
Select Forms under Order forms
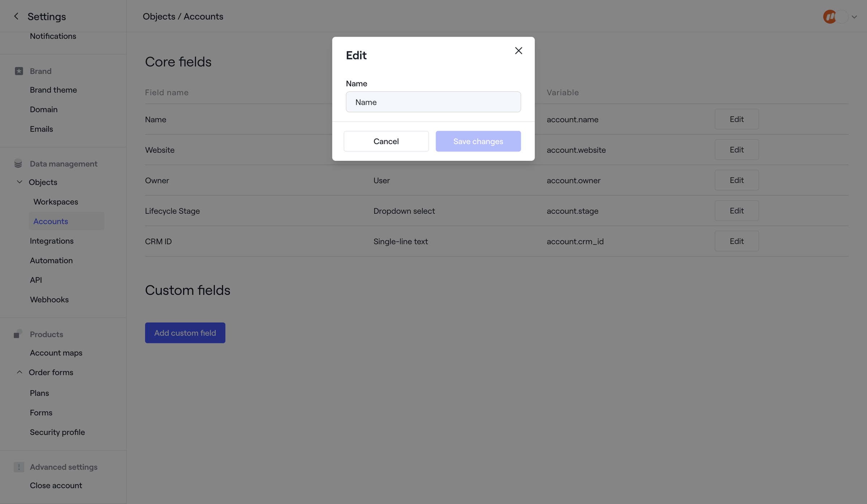[41, 413]
